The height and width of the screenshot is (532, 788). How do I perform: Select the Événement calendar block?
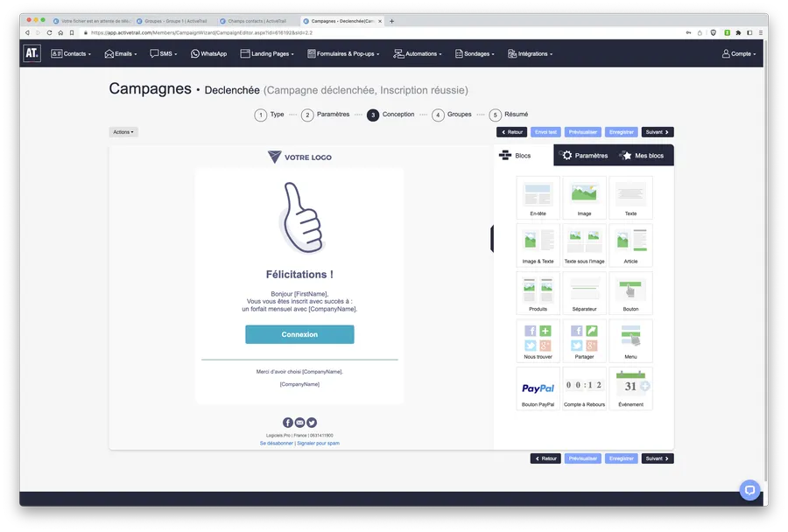click(630, 388)
